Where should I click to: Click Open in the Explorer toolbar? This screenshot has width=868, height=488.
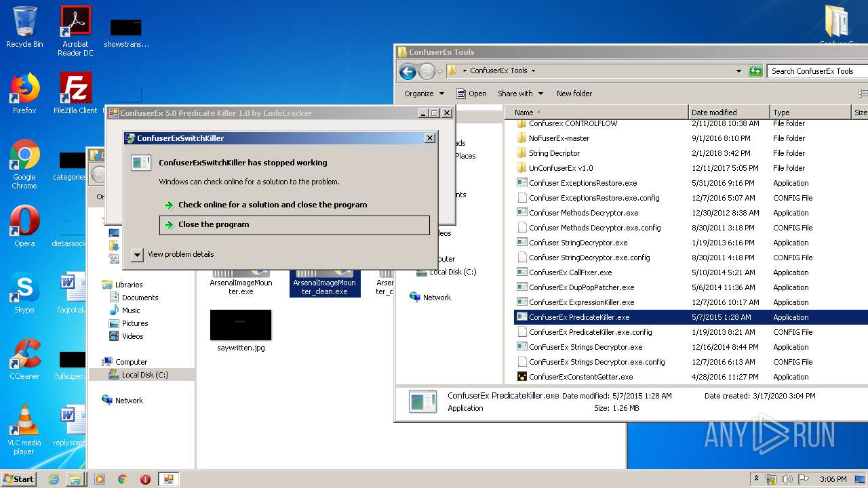(x=471, y=94)
